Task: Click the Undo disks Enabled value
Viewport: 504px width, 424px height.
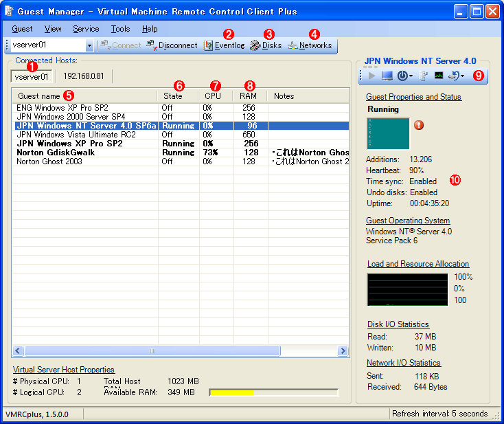Action: (x=424, y=192)
